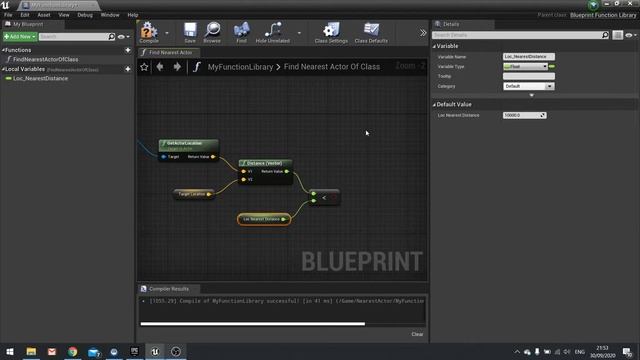Collapse the Functions section
This screenshot has width=640, height=360.
pos(4,50)
